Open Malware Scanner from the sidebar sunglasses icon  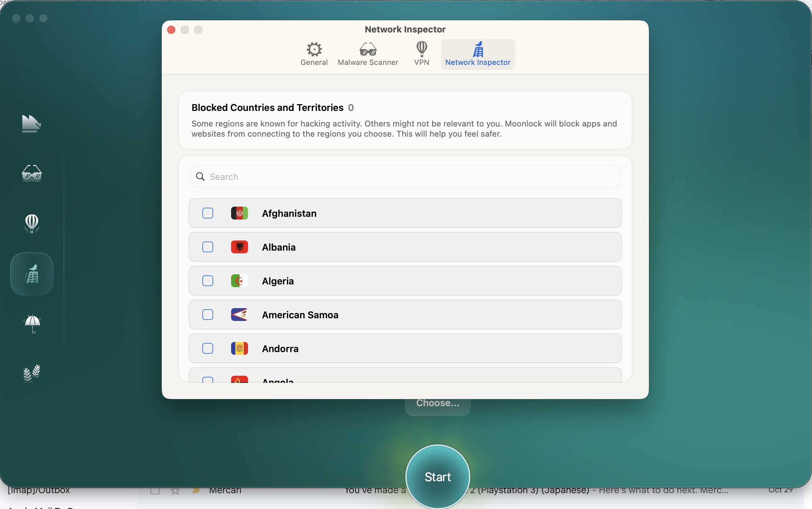click(x=31, y=174)
